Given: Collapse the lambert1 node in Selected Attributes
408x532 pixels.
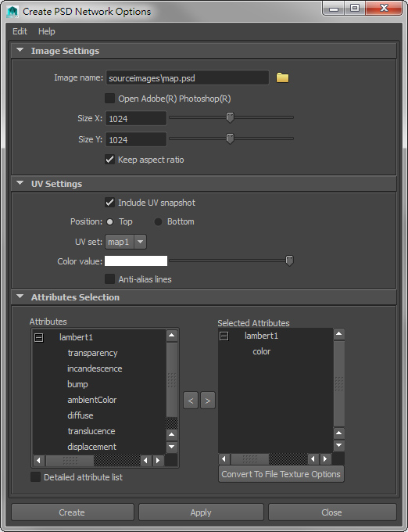Looking at the screenshot, I should 224,336.
